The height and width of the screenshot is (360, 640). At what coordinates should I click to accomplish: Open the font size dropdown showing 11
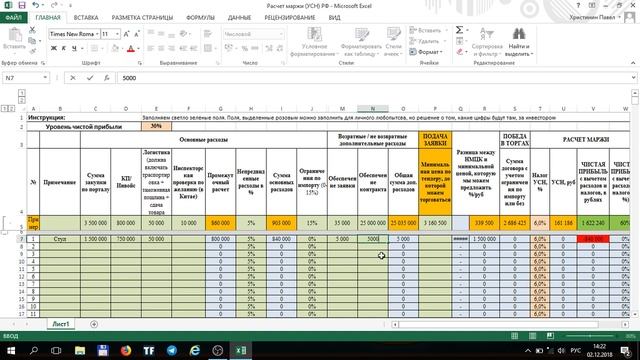click(118, 34)
